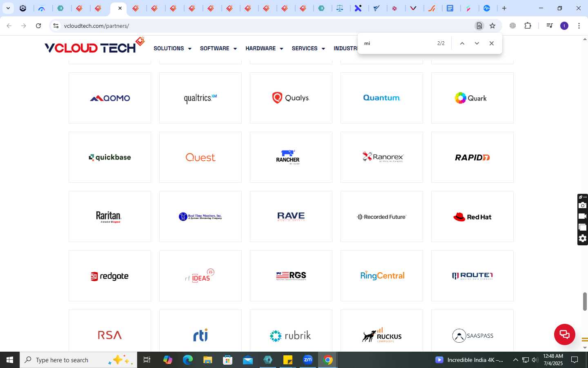The height and width of the screenshot is (368, 588).
Task: Open the taskbar notification center
Action: [x=575, y=360]
